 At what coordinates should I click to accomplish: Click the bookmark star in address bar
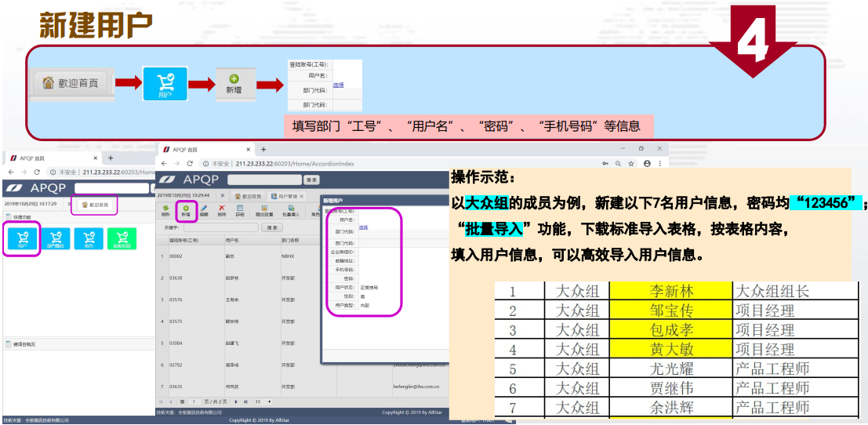point(631,164)
